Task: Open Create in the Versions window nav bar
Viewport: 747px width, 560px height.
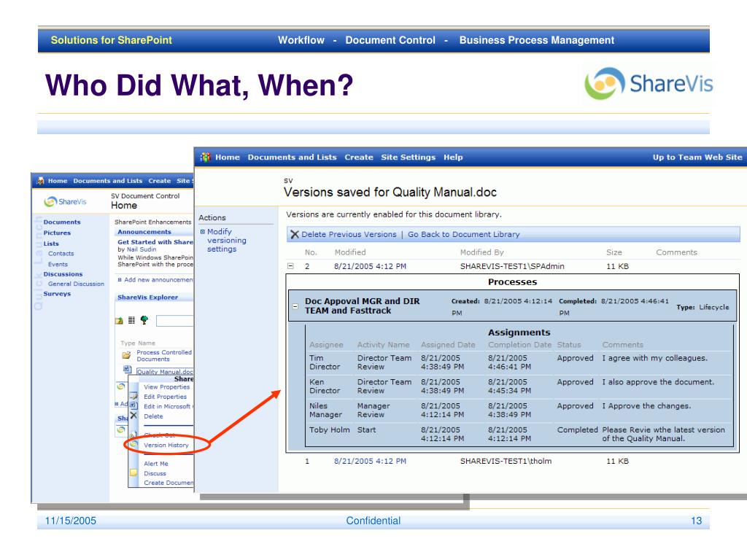Action: [x=359, y=157]
